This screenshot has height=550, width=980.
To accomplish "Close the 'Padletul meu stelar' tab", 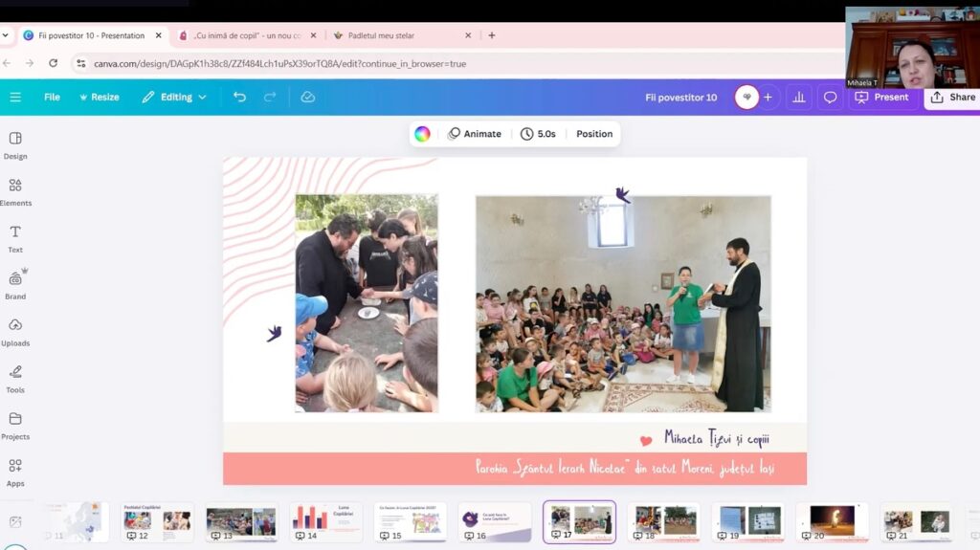I will [468, 35].
